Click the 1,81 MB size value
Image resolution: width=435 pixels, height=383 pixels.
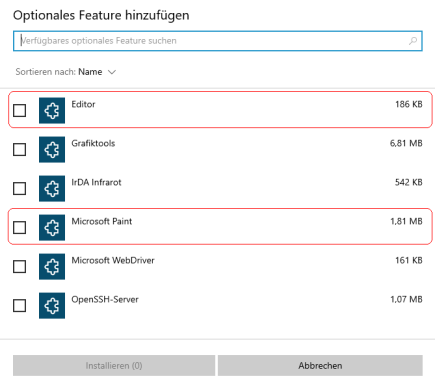[x=406, y=221]
